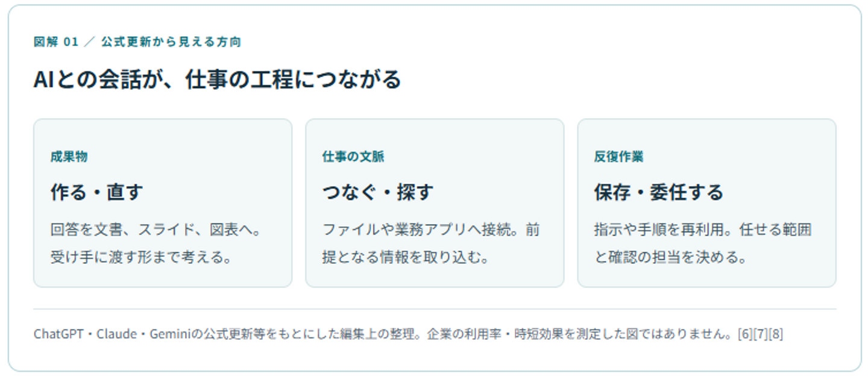The width and height of the screenshot is (868, 379).
Task: Click the 仕事の文脈 category label
Action: [353, 157]
